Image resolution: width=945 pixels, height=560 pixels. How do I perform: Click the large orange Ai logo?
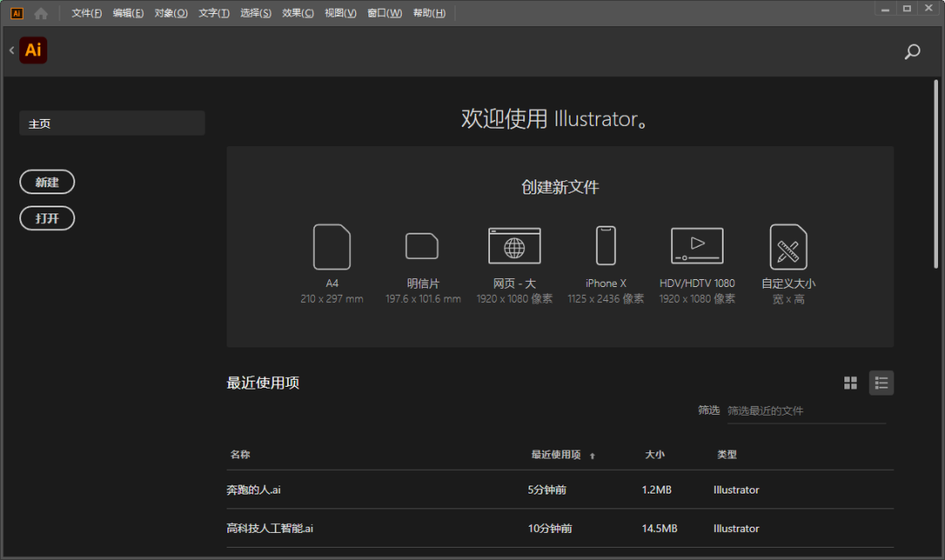coord(33,50)
